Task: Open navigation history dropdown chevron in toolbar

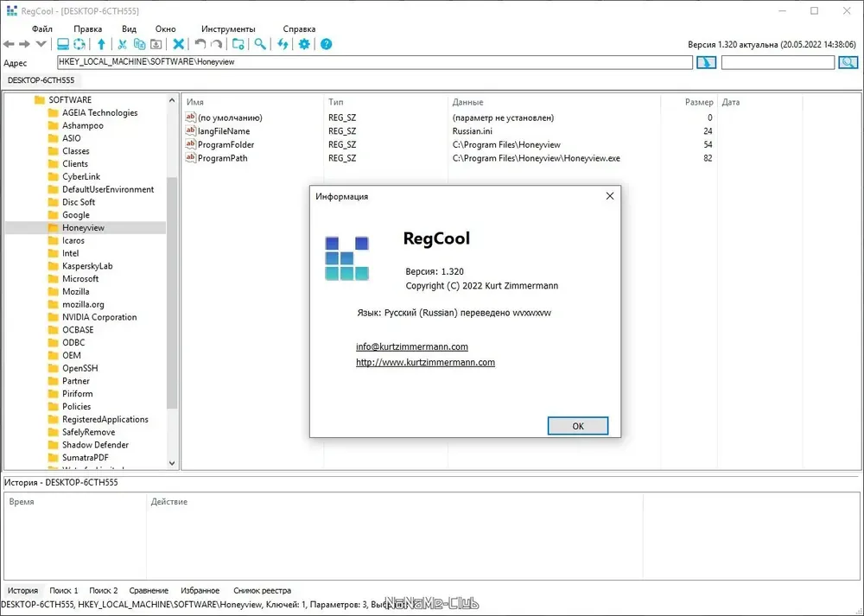Action: coord(41,44)
